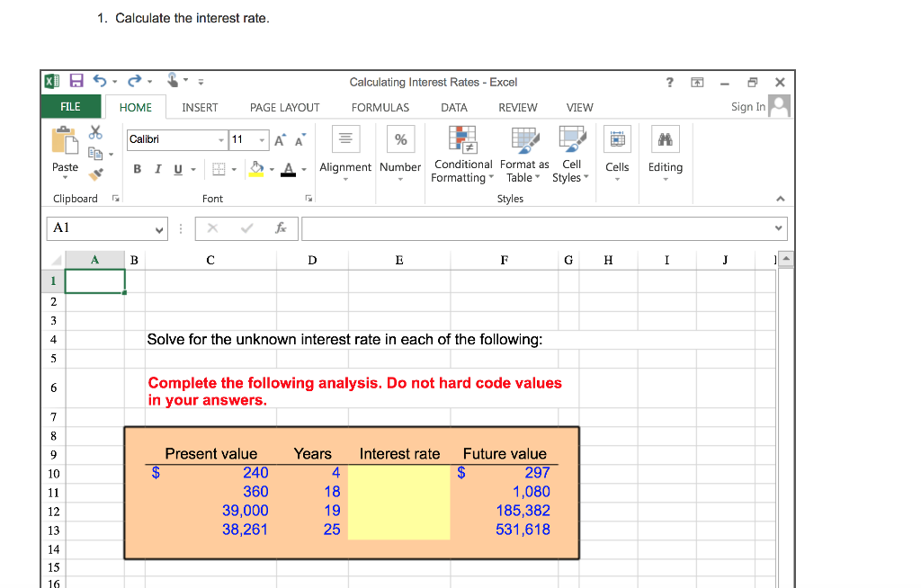The width and height of the screenshot is (921, 588).
Task: Select the yellow interest rate cell in row 10
Action: [398, 473]
